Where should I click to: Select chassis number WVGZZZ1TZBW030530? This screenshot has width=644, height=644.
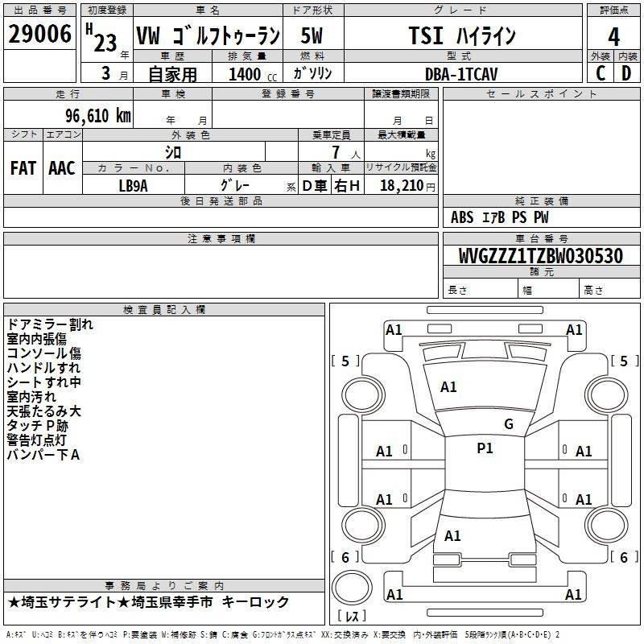(541, 256)
